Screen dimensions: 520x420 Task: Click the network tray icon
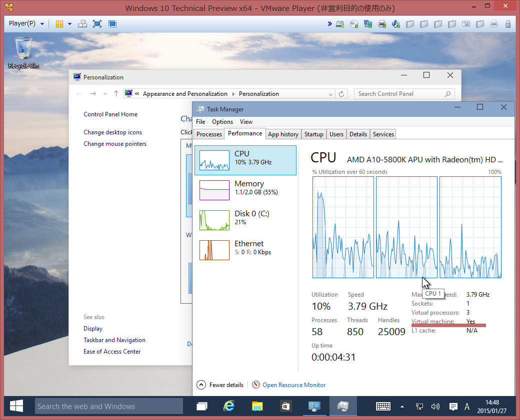[419, 407]
